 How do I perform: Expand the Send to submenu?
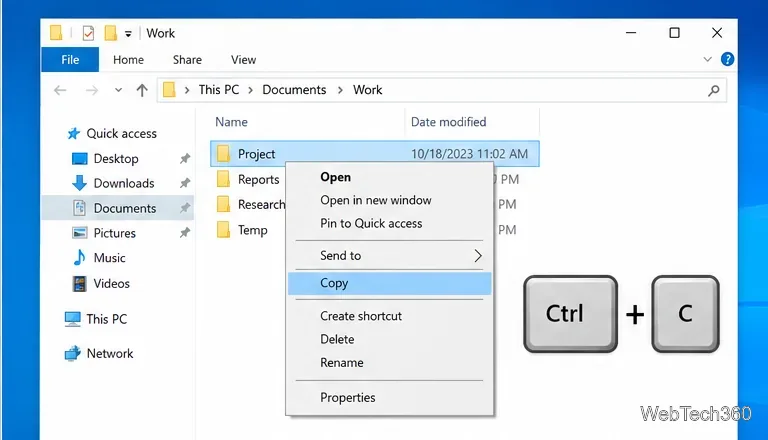[389, 256]
